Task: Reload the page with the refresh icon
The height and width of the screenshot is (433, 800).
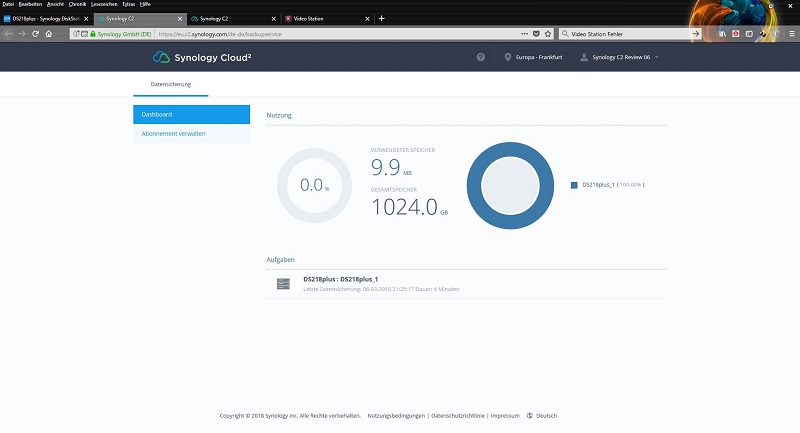Action: (35, 34)
